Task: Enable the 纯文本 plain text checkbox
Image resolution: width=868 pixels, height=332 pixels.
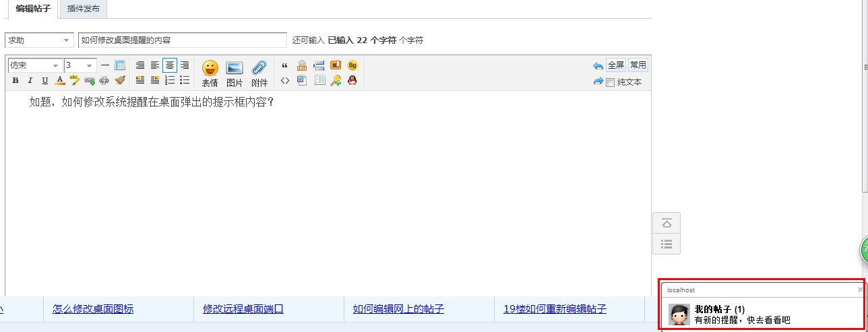Action: coord(611,82)
